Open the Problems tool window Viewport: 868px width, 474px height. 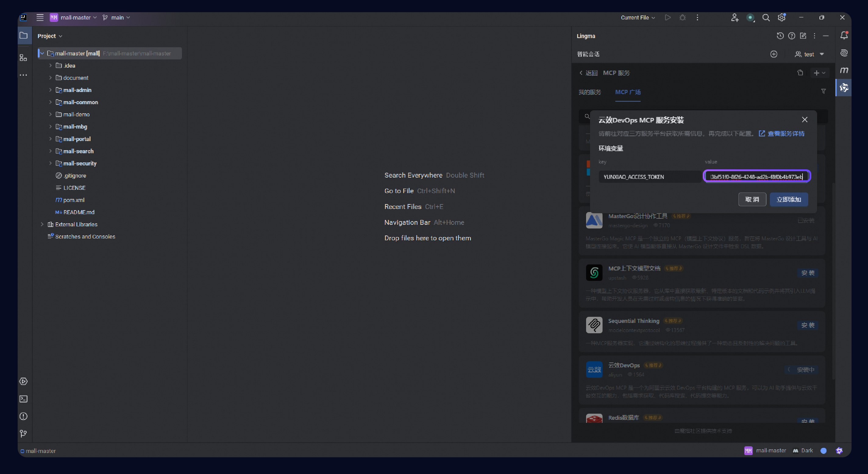[23, 416]
